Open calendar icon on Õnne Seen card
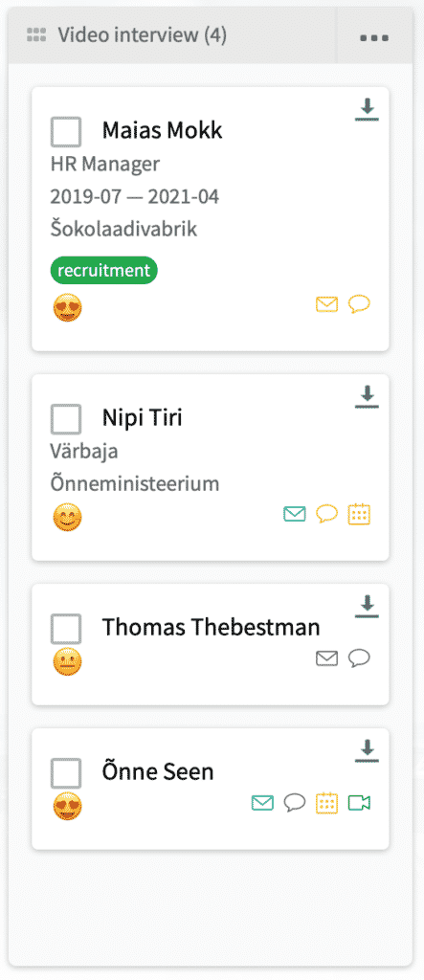The width and height of the screenshot is (424, 980). (326, 803)
